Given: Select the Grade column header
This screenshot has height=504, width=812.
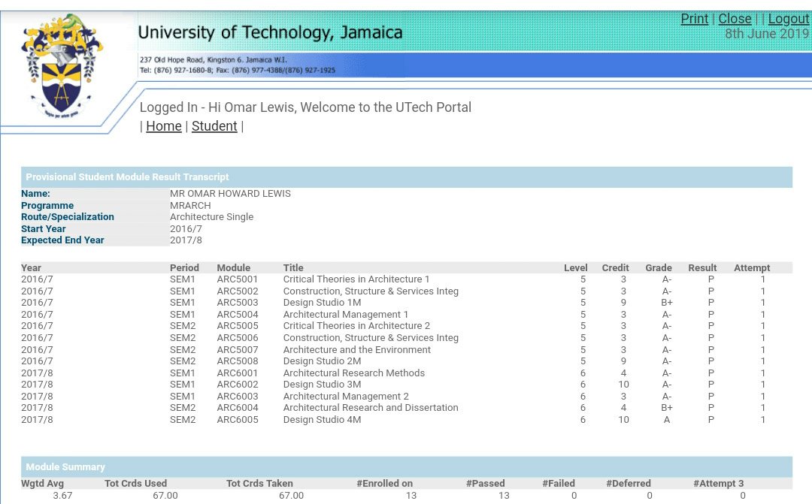Looking at the screenshot, I should click(658, 267).
